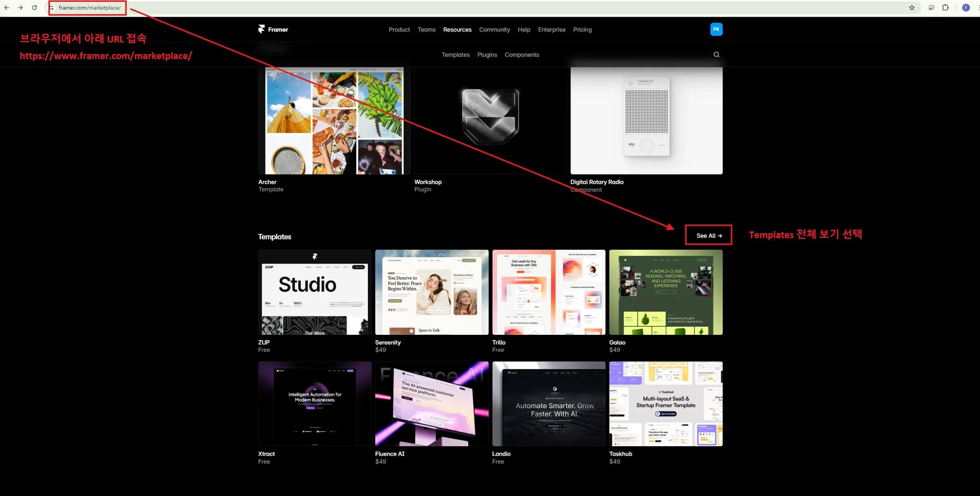Image resolution: width=980 pixels, height=496 pixels.
Task: Open the Digital Rotary Radio component thumbnail
Action: tap(646, 121)
